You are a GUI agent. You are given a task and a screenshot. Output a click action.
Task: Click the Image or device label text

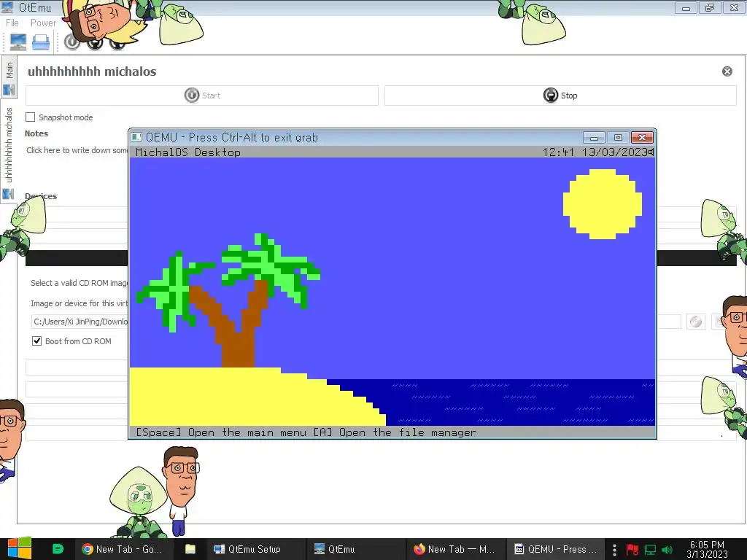pos(80,303)
